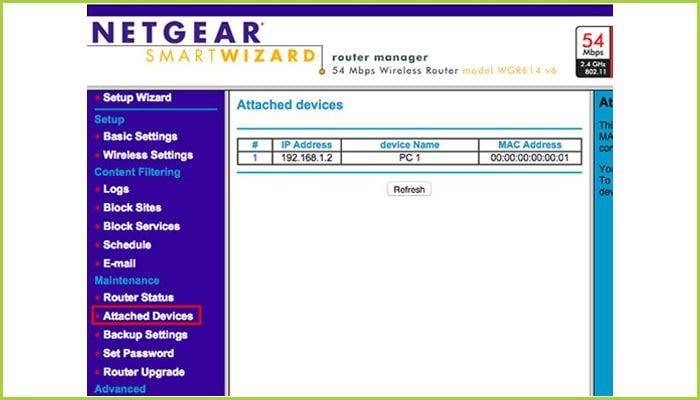Select the PC 1 device name cell
The height and width of the screenshot is (400, 700).
410,158
